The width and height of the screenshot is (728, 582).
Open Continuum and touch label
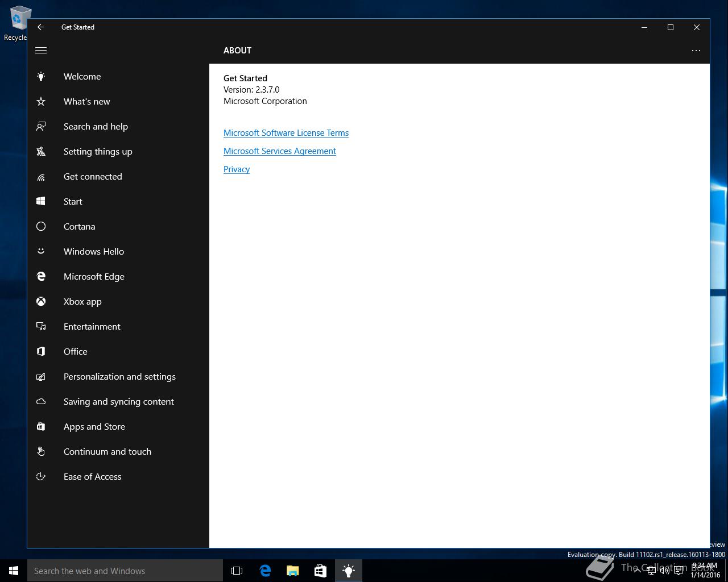(x=107, y=451)
